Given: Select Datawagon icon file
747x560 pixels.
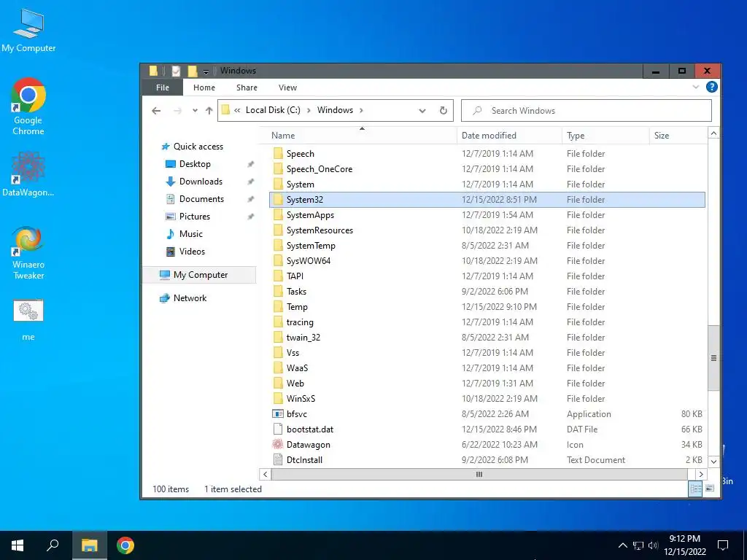Looking at the screenshot, I should pyautogui.click(x=278, y=444).
